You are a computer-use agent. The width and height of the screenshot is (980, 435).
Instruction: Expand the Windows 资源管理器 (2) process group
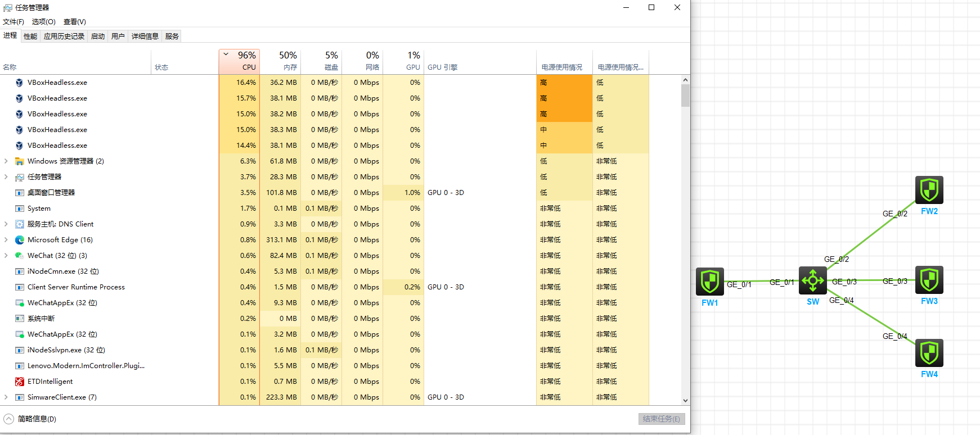6,161
